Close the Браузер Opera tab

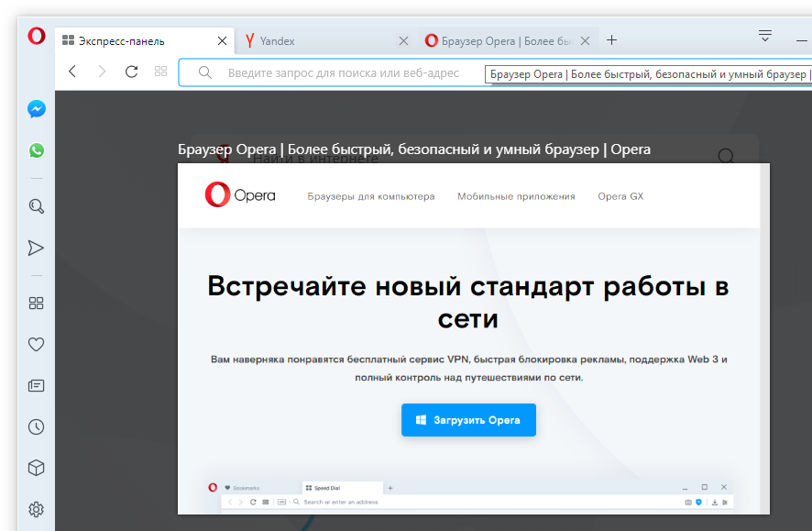586,41
